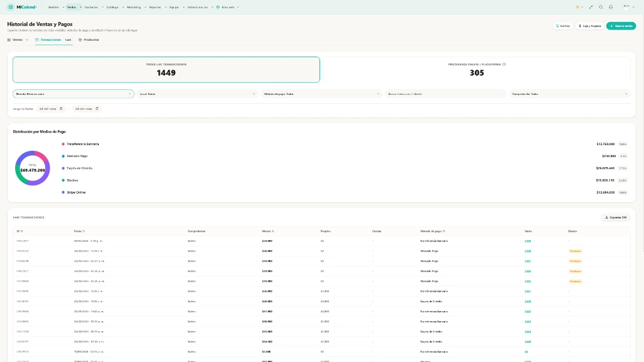
Task: Click the fullscreen arrows icon in header
Action: [591, 7]
